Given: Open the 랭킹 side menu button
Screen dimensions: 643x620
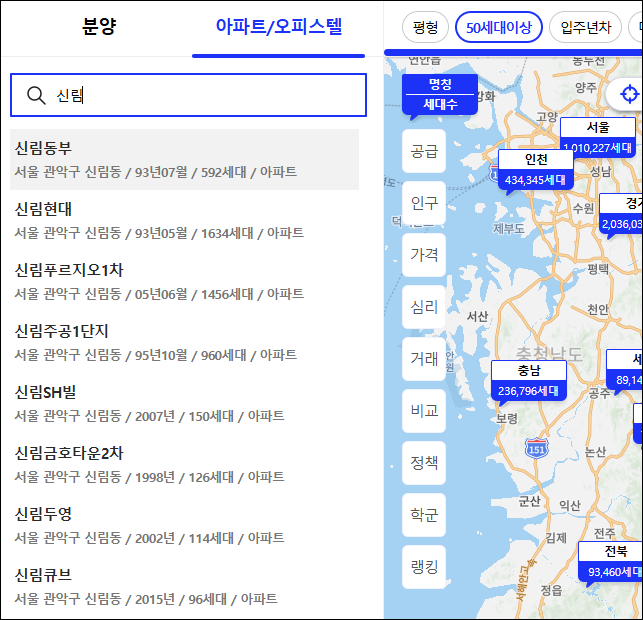Looking at the screenshot, I should (424, 567).
